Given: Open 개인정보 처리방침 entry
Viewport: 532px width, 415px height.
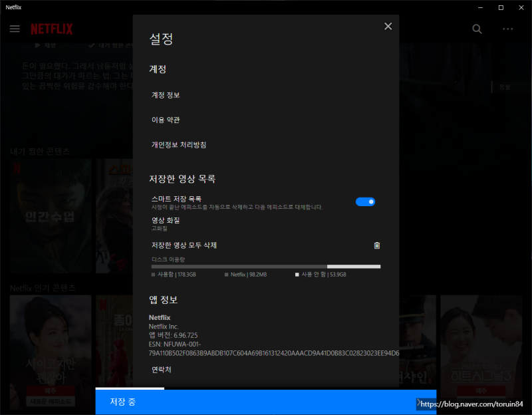Looking at the screenshot, I should pyautogui.click(x=179, y=145).
